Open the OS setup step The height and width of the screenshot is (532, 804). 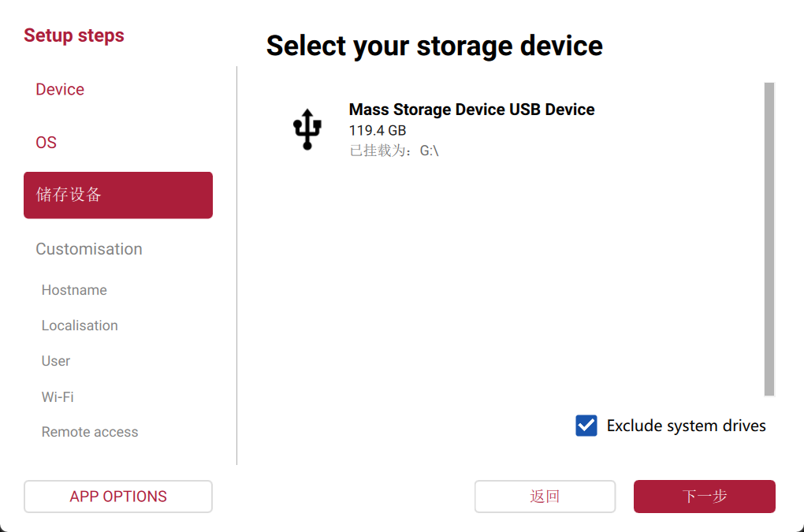(47, 143)
